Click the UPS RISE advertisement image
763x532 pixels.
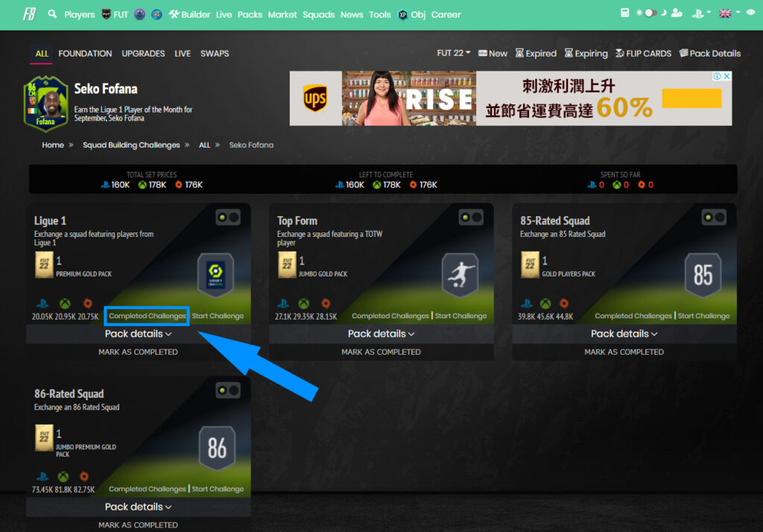409,98
